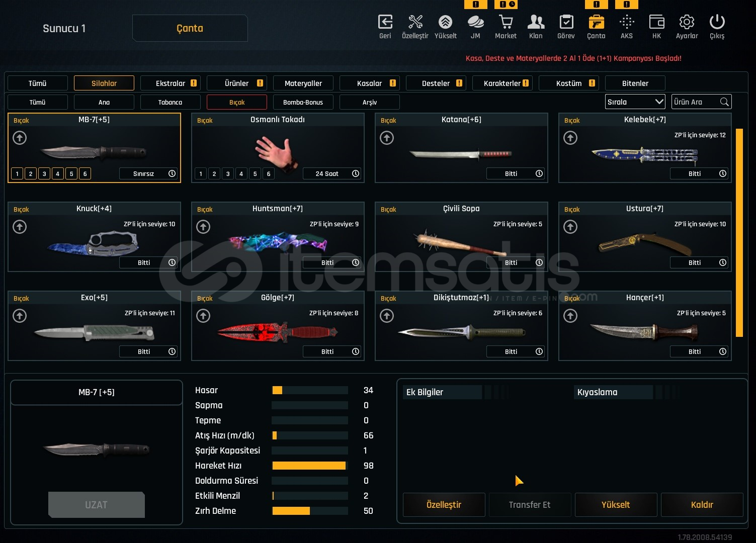The height and width of the screenshot is (543, 756).
Task: Toggle slot 6 on MB-7[+5] card
Action: click(85, 173)
